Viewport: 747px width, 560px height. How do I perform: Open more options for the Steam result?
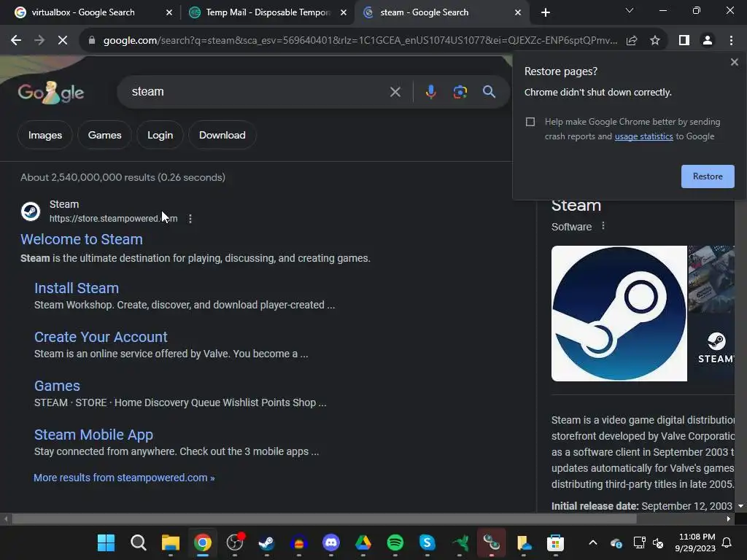(x=190, y=219)
